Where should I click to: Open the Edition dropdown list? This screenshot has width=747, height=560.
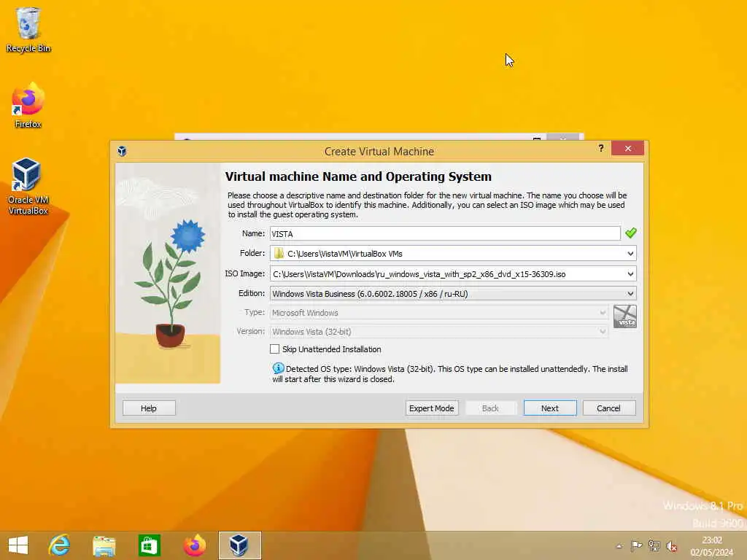[x=453, y=294]
